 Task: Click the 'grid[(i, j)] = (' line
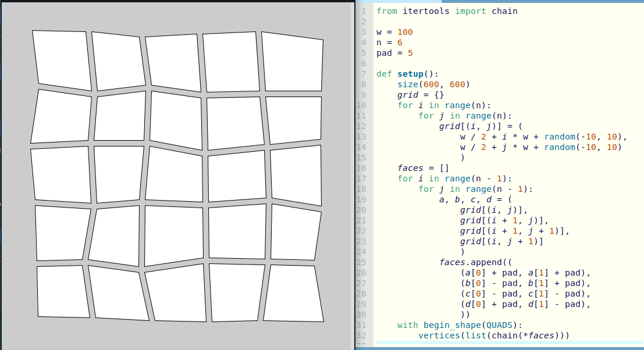point(481,126)
